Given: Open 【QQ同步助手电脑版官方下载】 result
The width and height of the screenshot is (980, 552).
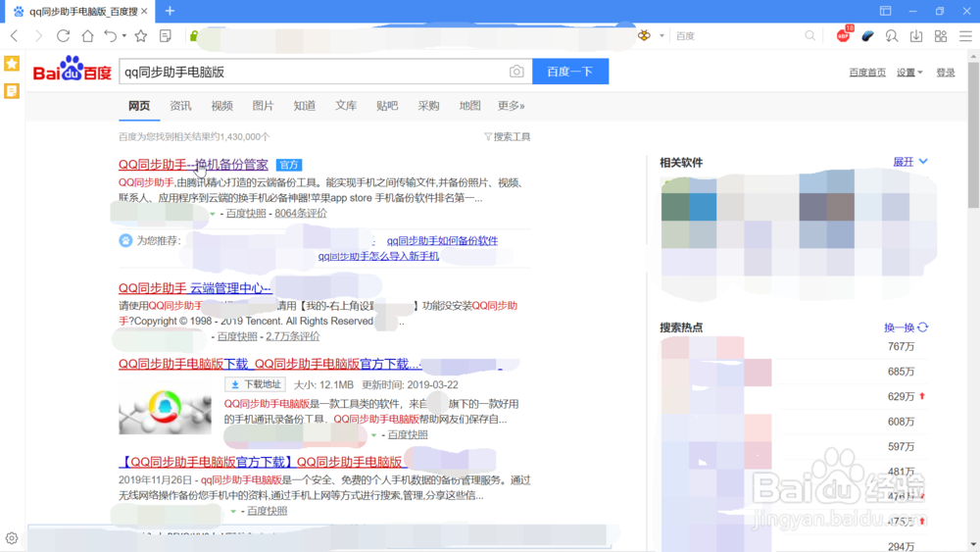Looking at the screenshot, I should tap(263, 462).
